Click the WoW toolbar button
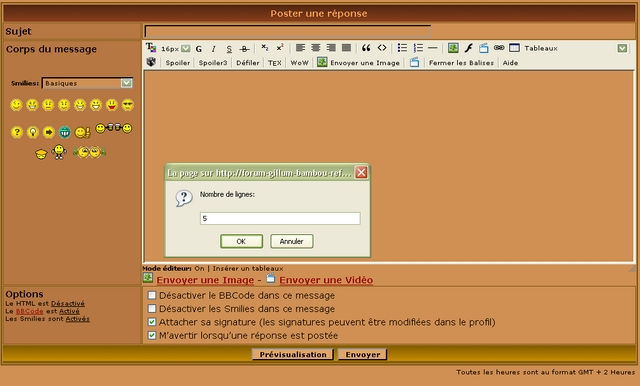 (x=299, y=63)
